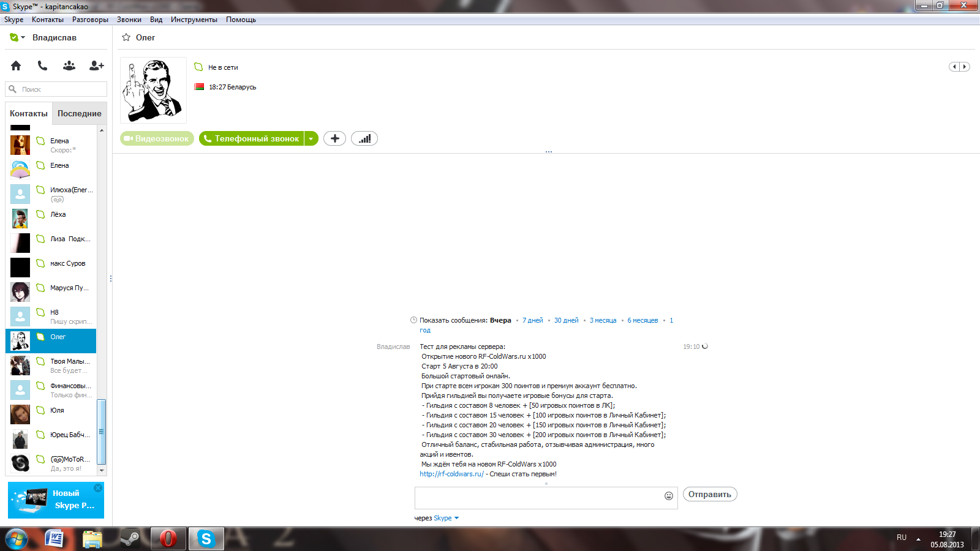Viewport: 980px width, 551px height.
Task: Open the Windows Start menu
Action: (17, 539)
